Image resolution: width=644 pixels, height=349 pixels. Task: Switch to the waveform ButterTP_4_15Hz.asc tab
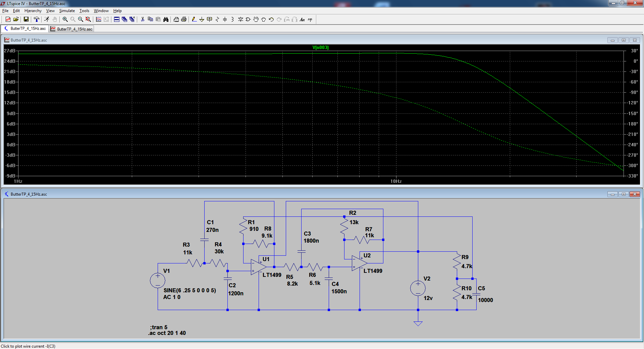[x=71, y=29]
